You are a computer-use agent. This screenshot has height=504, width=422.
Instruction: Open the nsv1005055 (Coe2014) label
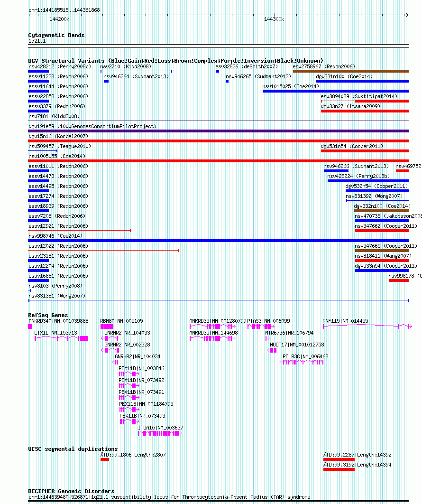tap(57, 156)
